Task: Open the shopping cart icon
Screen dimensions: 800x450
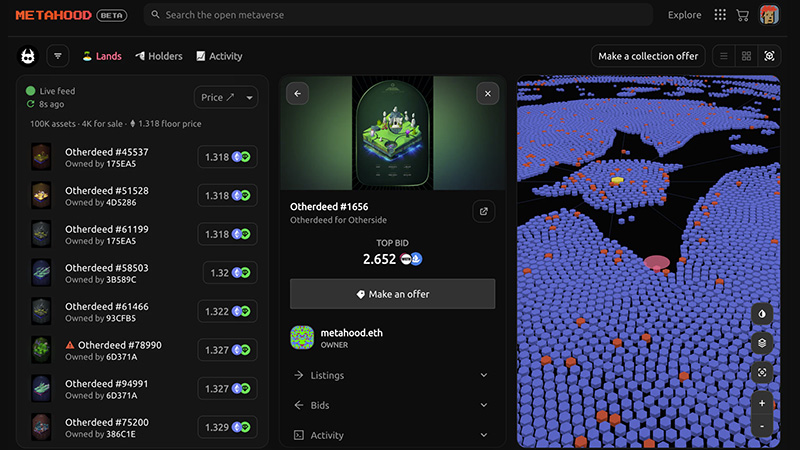Action: point(742,15)
